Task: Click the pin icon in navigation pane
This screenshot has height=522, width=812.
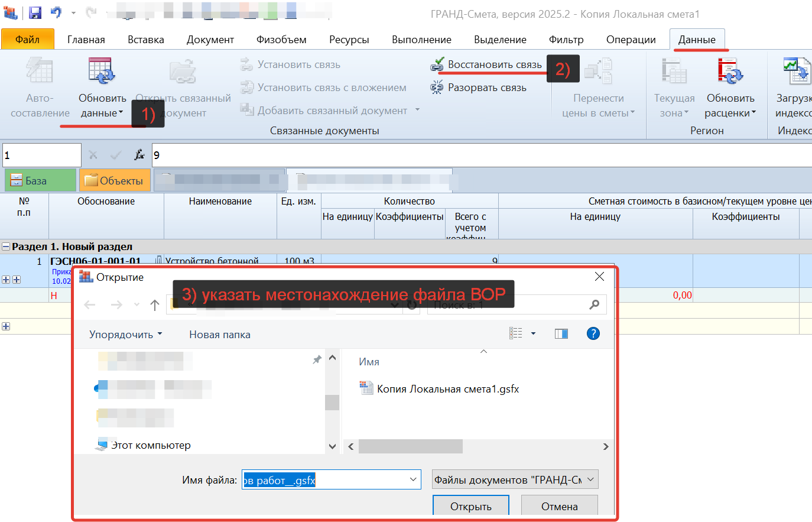Action: click(317, 359)
